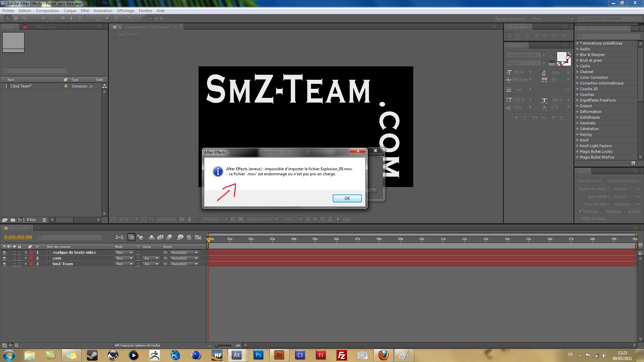Open the Effet menu

pos(85,11)
